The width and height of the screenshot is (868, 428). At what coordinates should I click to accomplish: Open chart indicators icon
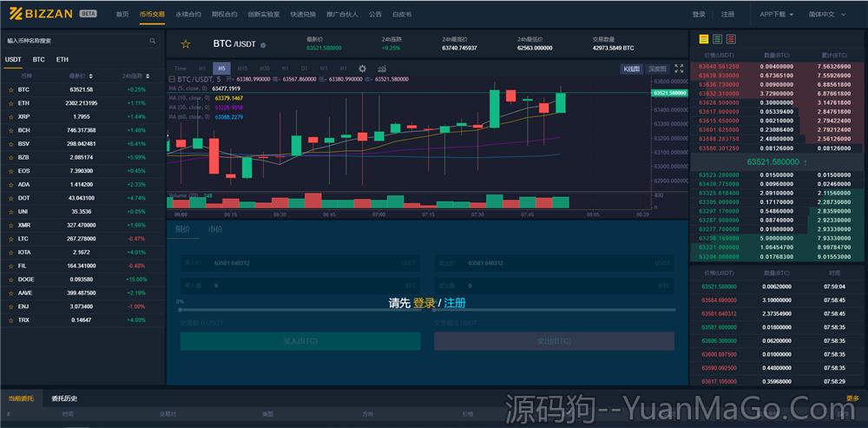pos(382,69)
